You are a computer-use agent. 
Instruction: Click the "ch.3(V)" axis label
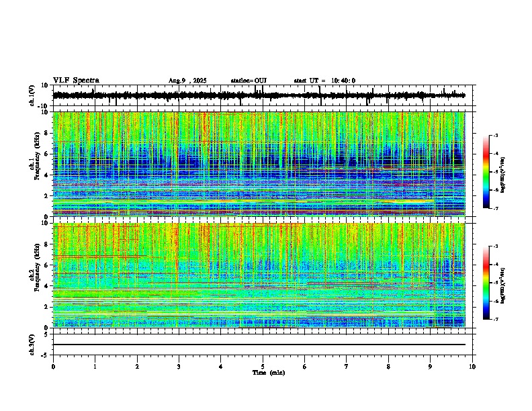[x=32, y=345]
